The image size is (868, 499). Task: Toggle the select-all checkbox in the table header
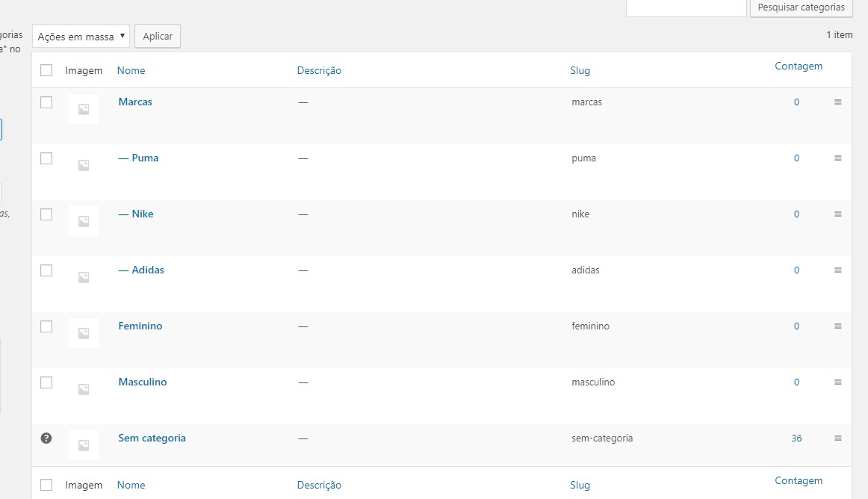(46, 70)
